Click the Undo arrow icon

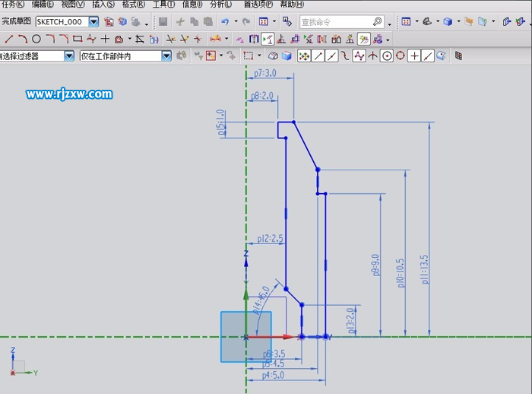coord(224,22)
